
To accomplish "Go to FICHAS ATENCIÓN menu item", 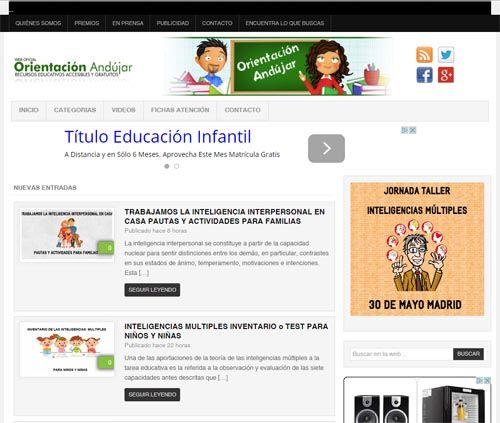I will point(180,110).
